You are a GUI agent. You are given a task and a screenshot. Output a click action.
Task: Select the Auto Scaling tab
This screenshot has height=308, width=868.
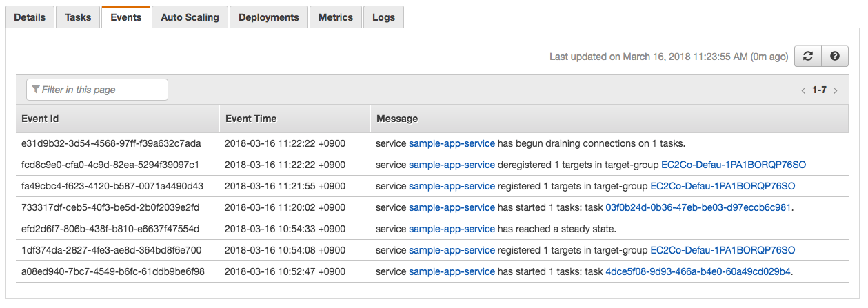pyautogui.click(x=190, y=17)
